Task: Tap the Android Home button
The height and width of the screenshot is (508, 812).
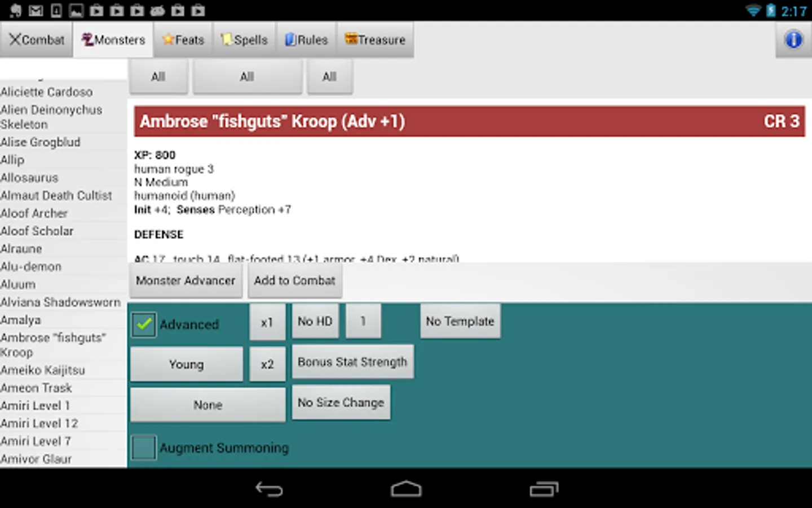Action: [405, 489]
